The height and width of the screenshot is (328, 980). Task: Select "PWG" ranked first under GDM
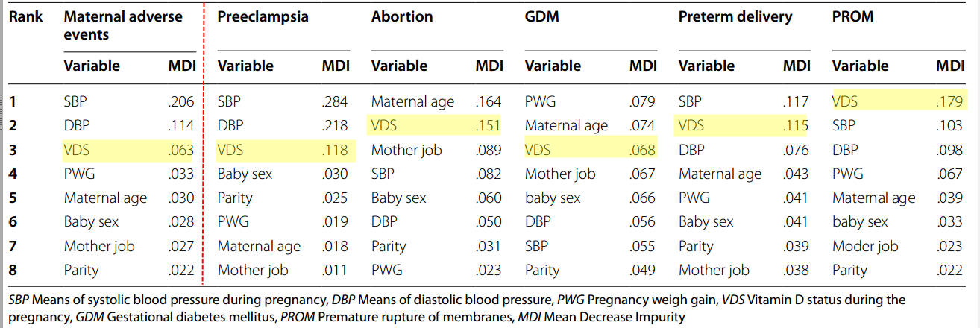click(x=540, y=102)
